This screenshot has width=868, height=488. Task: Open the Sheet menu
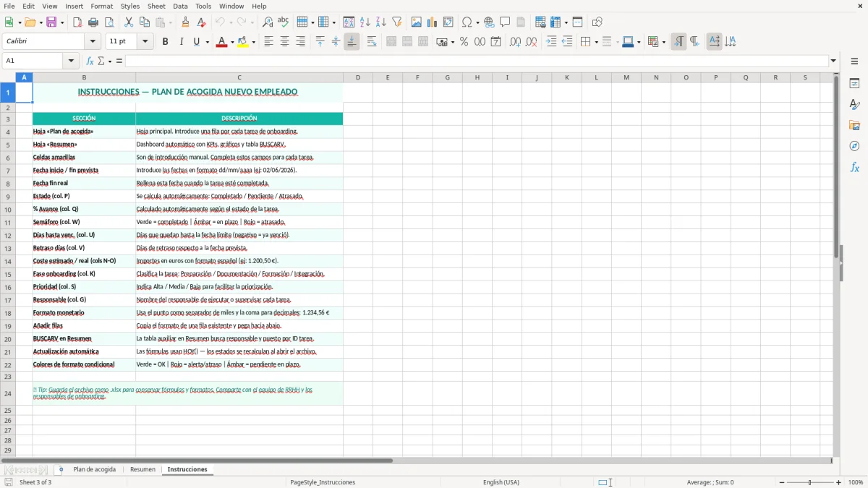coord(156,6)
